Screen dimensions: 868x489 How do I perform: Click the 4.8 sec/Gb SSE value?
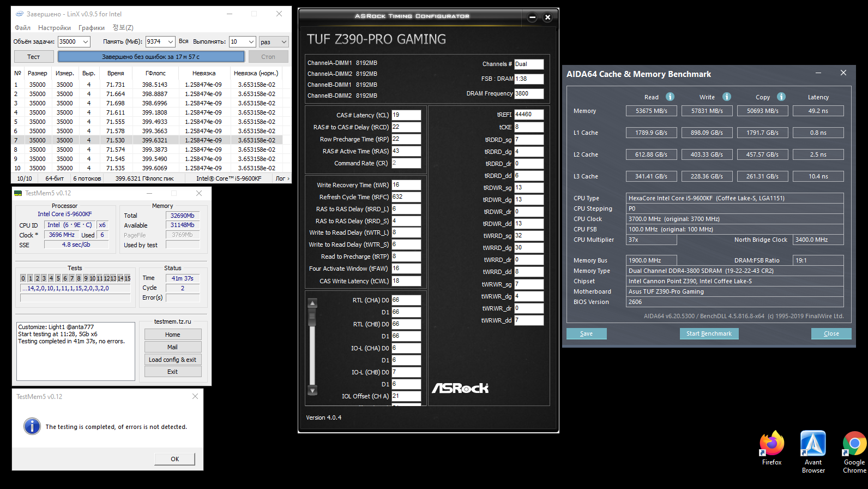point(76,244)
